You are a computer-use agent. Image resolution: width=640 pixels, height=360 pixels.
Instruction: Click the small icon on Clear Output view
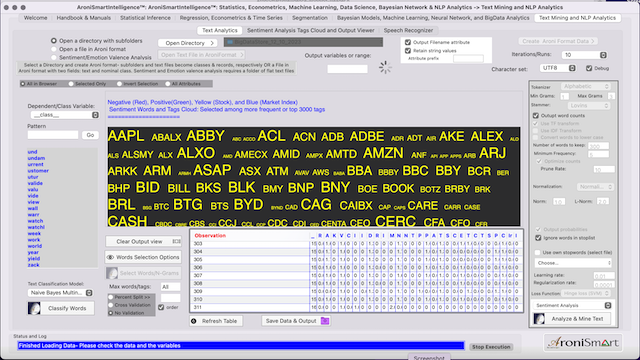pos(176,241)
